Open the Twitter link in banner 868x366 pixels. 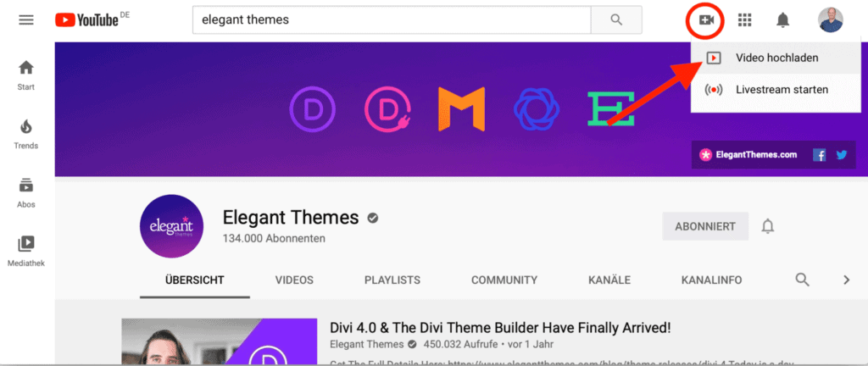coord(842,155)
